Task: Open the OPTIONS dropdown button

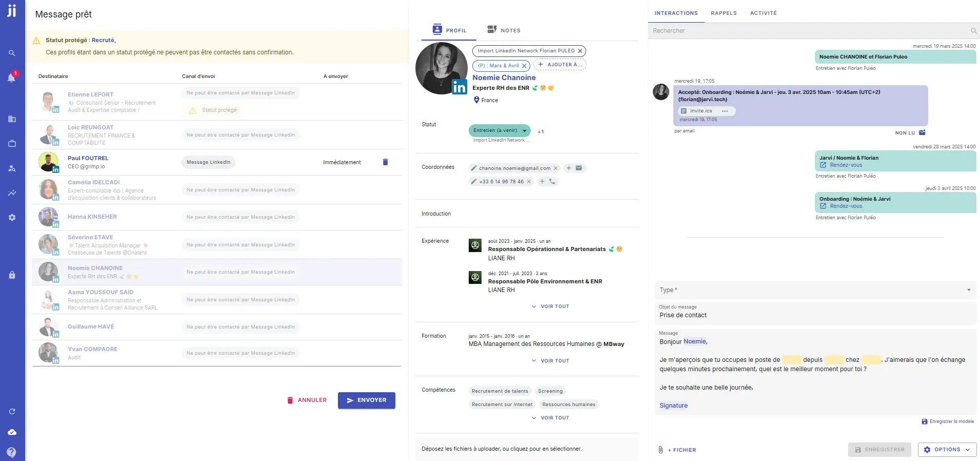Action: (x=947, y=450)
